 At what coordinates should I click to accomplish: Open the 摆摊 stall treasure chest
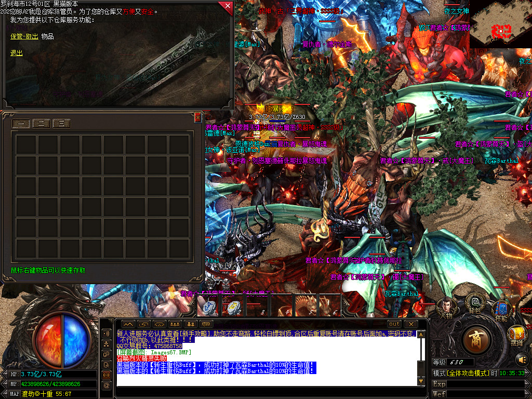click(x=516, y=334)
